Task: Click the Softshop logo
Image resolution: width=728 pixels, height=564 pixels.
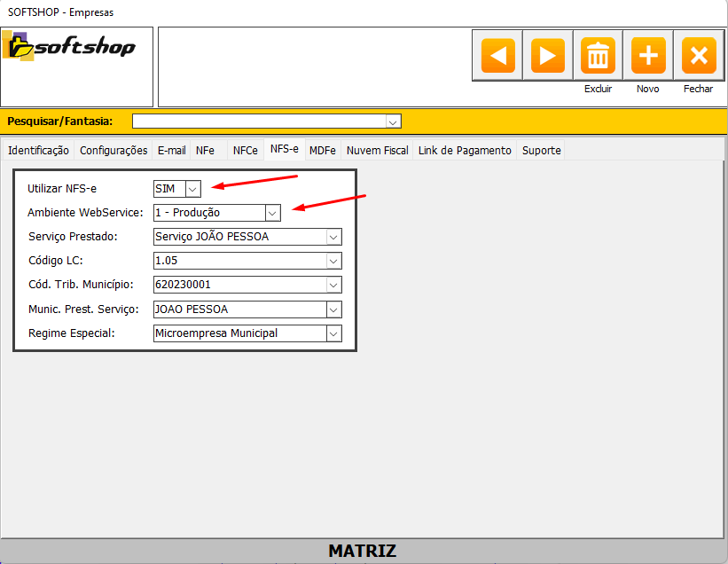Action: tap(69, 46)
